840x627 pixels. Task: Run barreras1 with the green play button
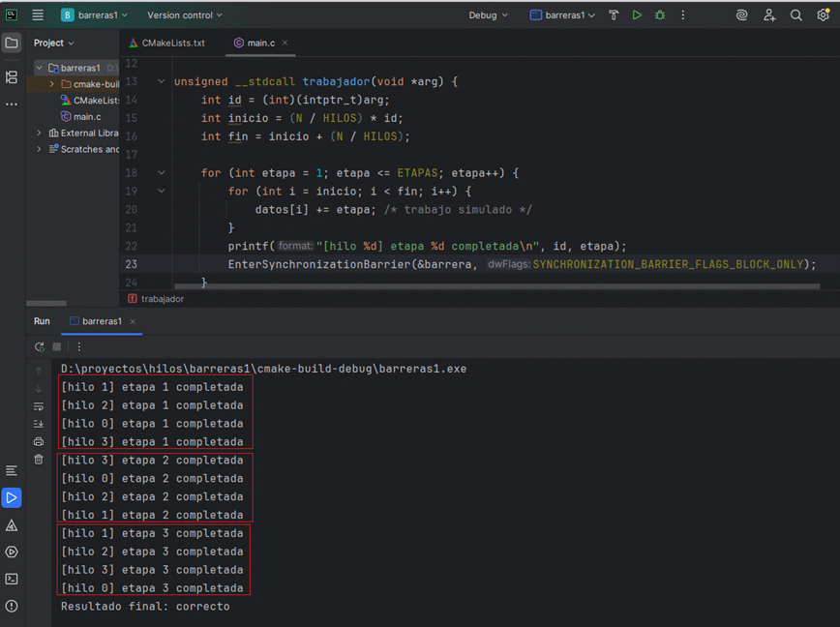[x=637, y=15]
